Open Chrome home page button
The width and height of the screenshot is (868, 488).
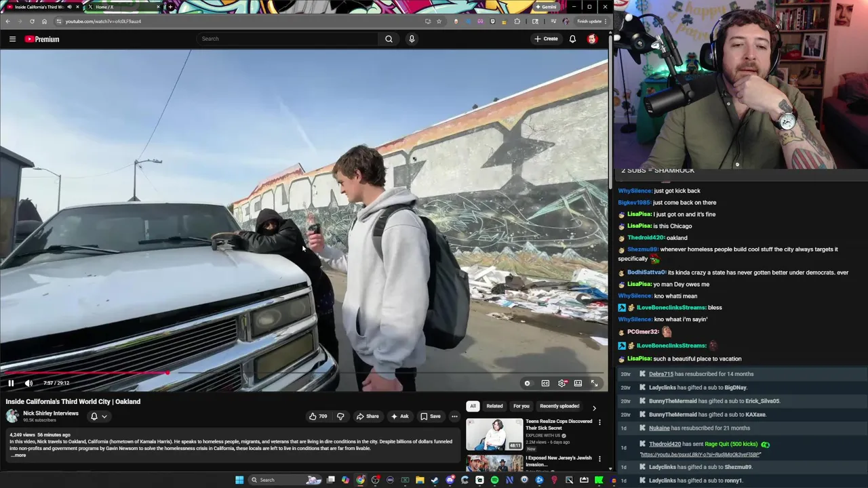point(44,21)
